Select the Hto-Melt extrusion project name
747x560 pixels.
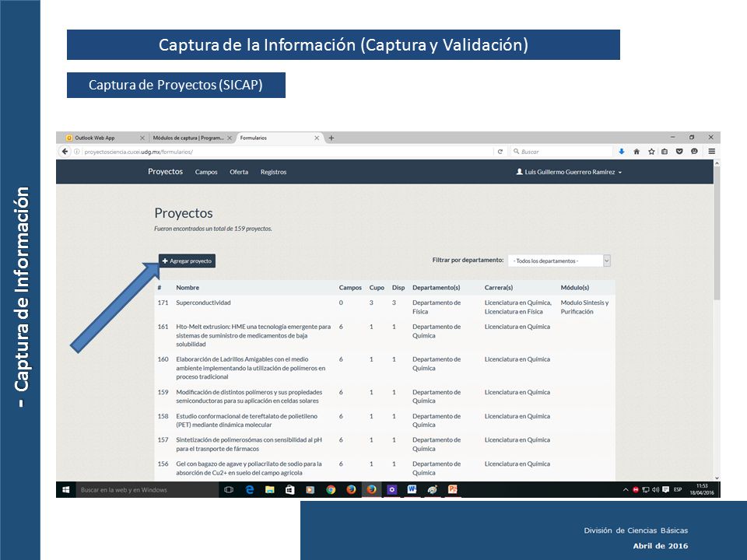pos(254,335)
